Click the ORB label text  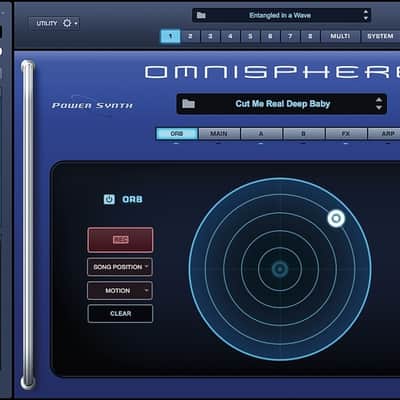(x=132, y=199)
